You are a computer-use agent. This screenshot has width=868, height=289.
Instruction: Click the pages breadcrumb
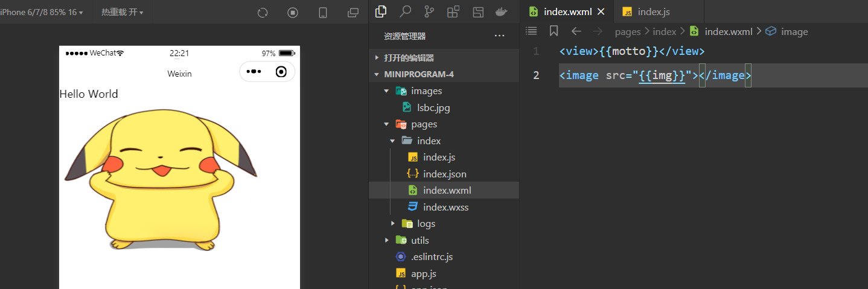tap(628, 32)
